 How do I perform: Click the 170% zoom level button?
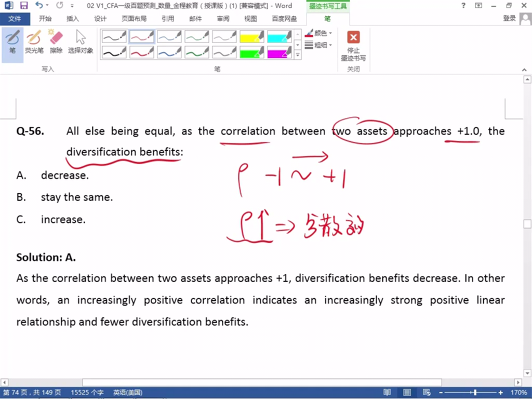point(519,393)
